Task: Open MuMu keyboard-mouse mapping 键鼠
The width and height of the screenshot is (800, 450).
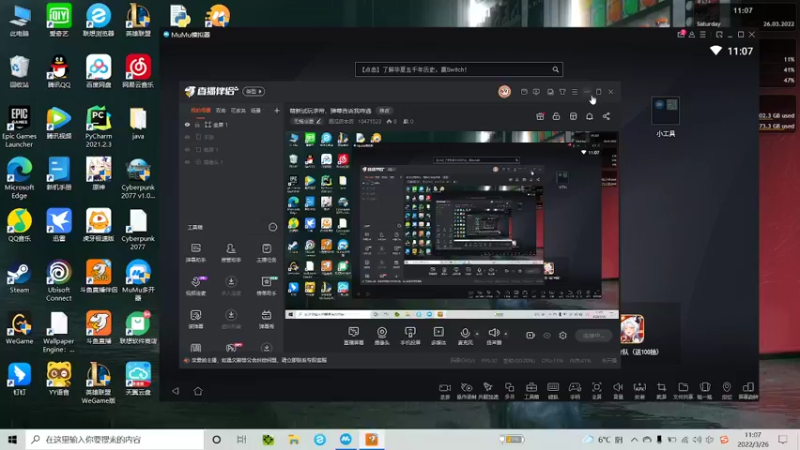Action: tap(553, 390)
